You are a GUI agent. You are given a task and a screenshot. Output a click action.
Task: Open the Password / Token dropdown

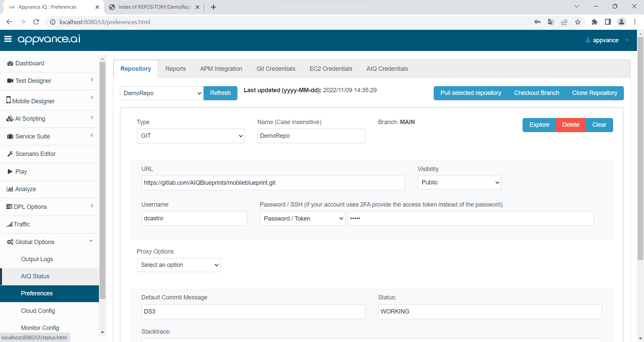pyautogui.click(x=302, y=219)
